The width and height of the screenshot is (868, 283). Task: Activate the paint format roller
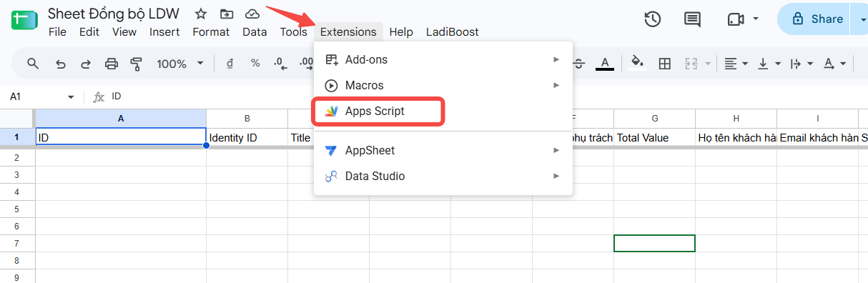(137, 64)
